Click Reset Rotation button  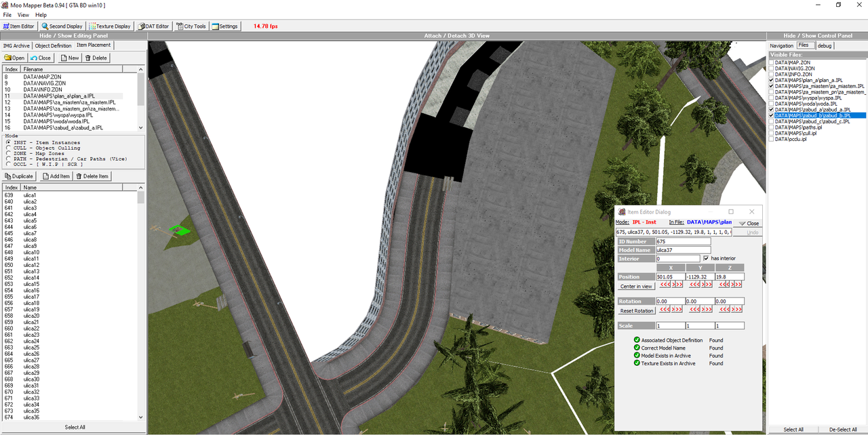point(636,311)
